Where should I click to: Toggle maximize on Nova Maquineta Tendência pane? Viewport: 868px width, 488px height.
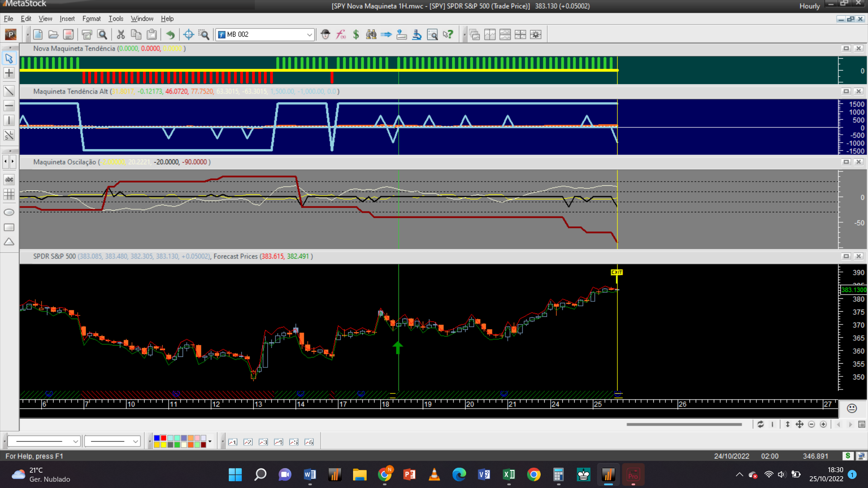click(x=846, y=48)
